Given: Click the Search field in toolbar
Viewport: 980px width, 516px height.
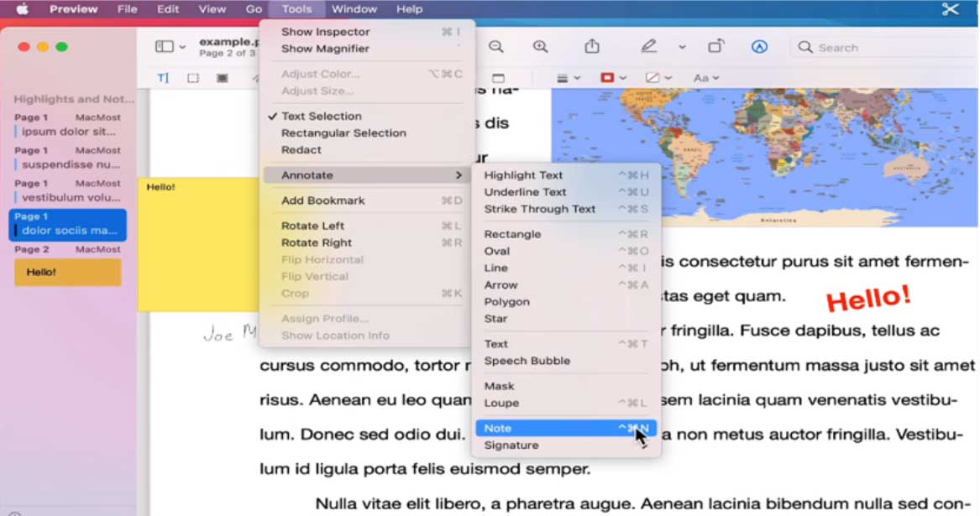Looking at the screenshot, I should click(x=882, y=47).
